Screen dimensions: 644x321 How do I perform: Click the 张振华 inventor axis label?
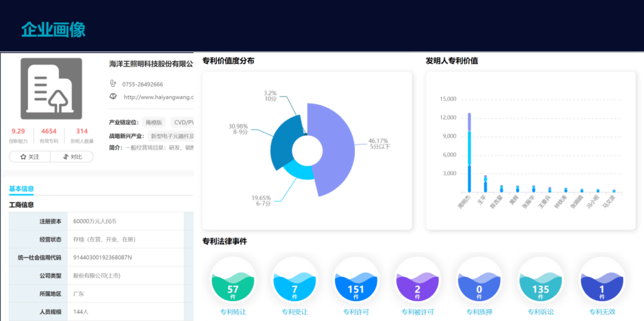(528, 202)
